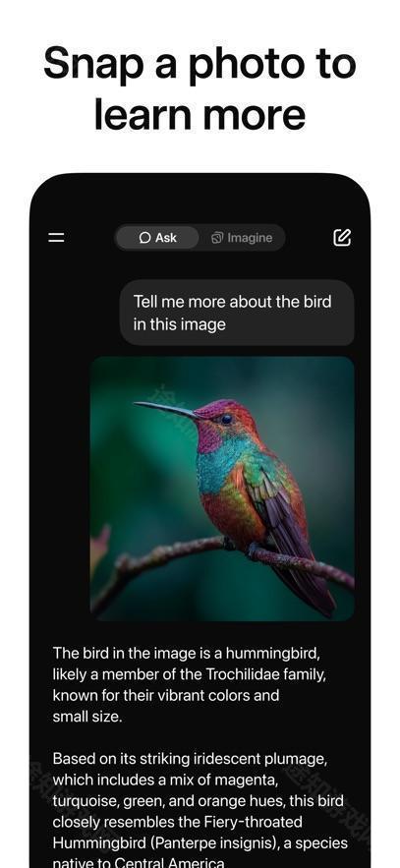Open the hamburger menu
The width and height of the screenshot is (400, 868).
[56, 238]
